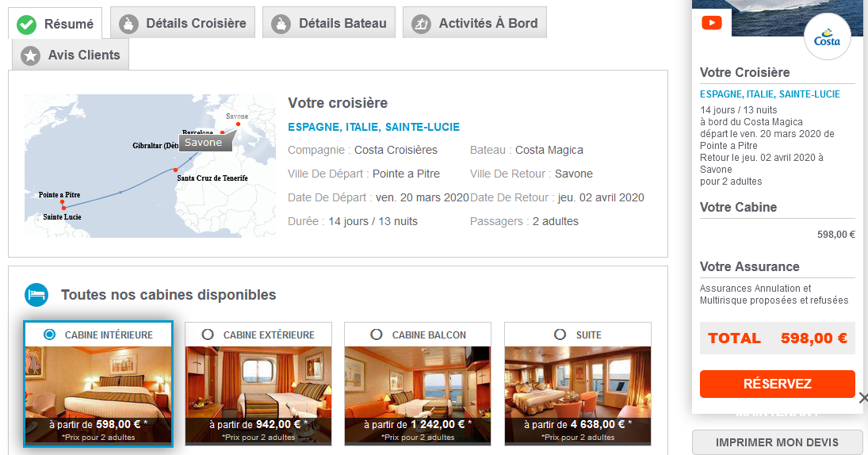Click the Pointe a Pitre map marker
The width and height of the screenshot is (868, 455).
[62, 202]
